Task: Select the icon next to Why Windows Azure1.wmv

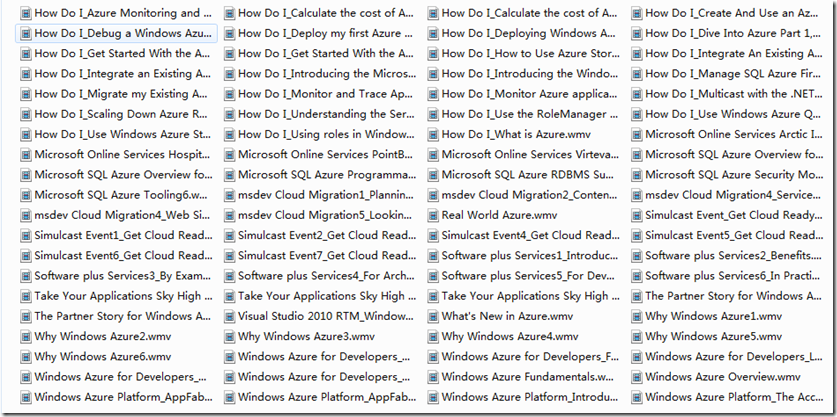Action: pyautogui.click(x=636, y=317)
